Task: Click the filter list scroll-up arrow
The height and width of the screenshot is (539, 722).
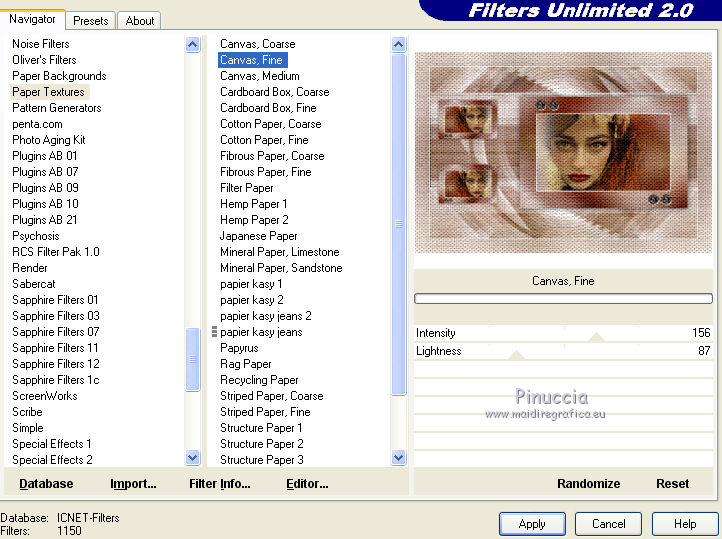Action: coord(398,45)
